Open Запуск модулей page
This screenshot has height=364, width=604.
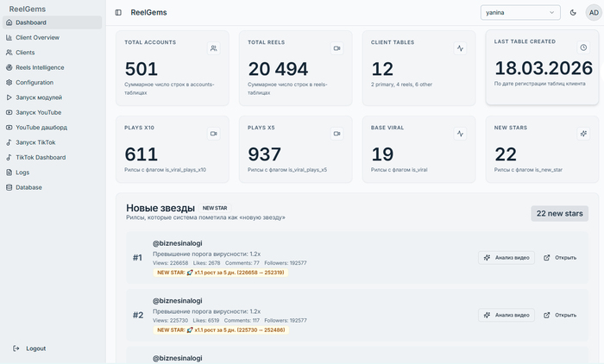pyautogui.click(x=53, y=97)
